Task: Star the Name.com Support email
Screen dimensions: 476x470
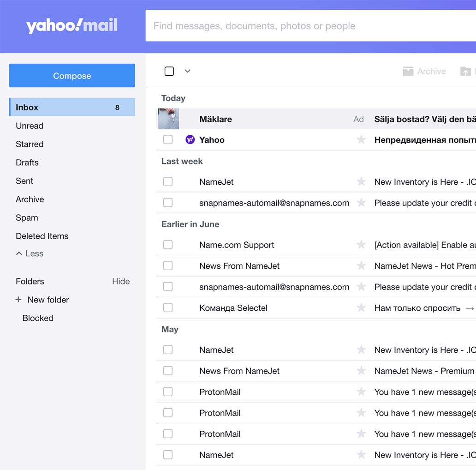Action: [361, 245]
